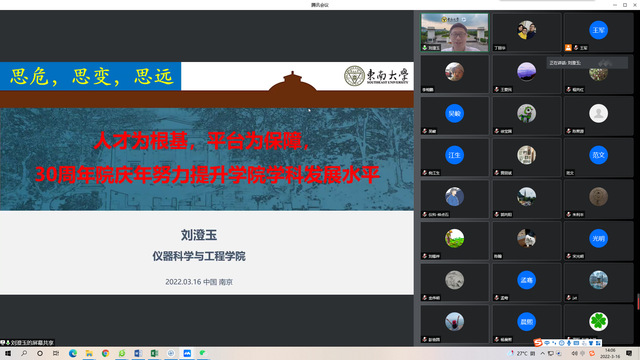Select the 吴峻 participant tile
The width and height of the screenshot is (640, 360).
point(454,116)
